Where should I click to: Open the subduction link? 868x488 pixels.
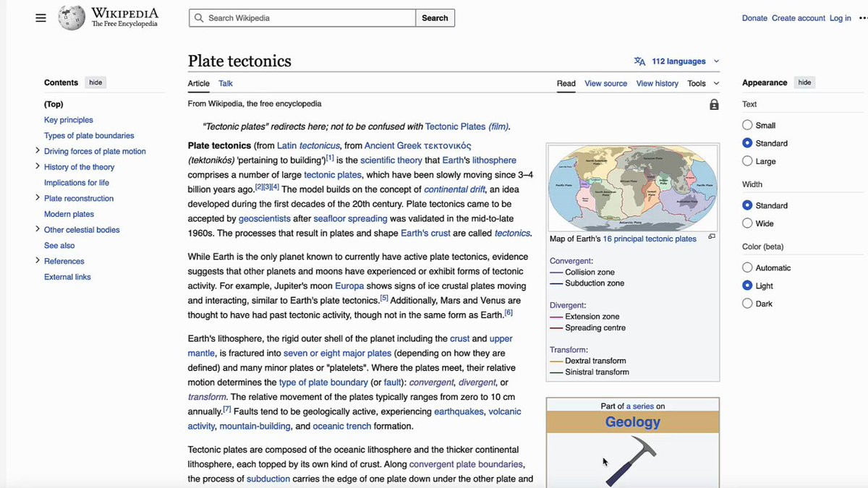click(x=268, y=479)
